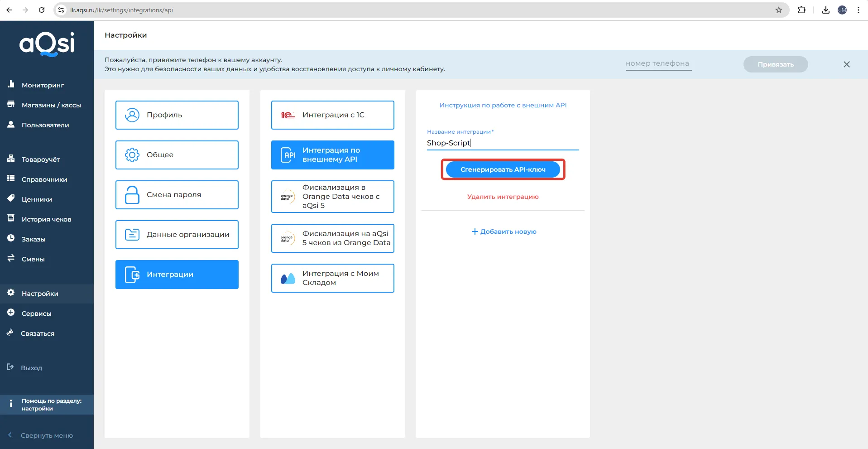This screenshot has height=449, width=868.
Task: Click the Смена пароля lock icon
Action: [x=132, y=195]
